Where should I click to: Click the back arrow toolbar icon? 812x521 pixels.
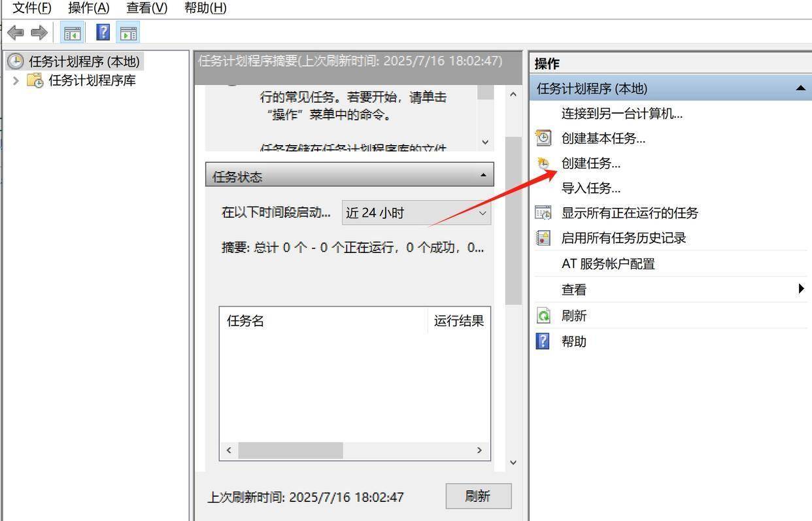[x=16, y=33]
